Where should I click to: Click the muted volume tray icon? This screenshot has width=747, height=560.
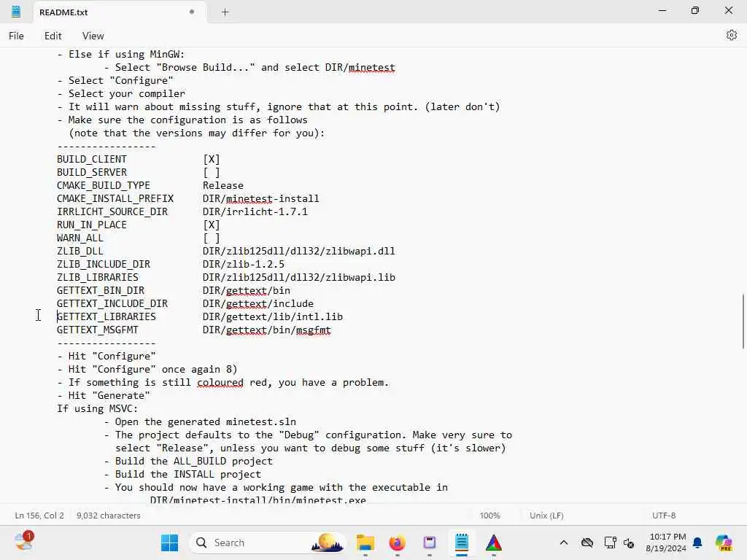click(x=629, y=542)
